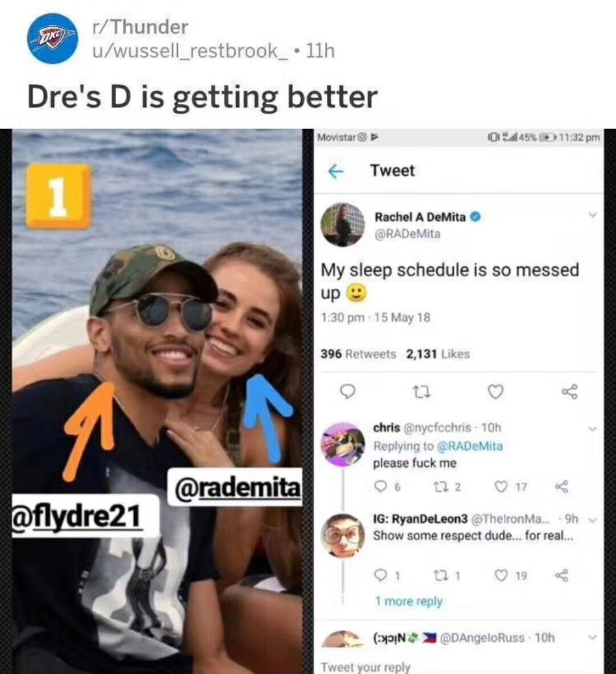The image size is (616, 674).
Task: View the 396 Retweets list
Action: tap(359, 354)
